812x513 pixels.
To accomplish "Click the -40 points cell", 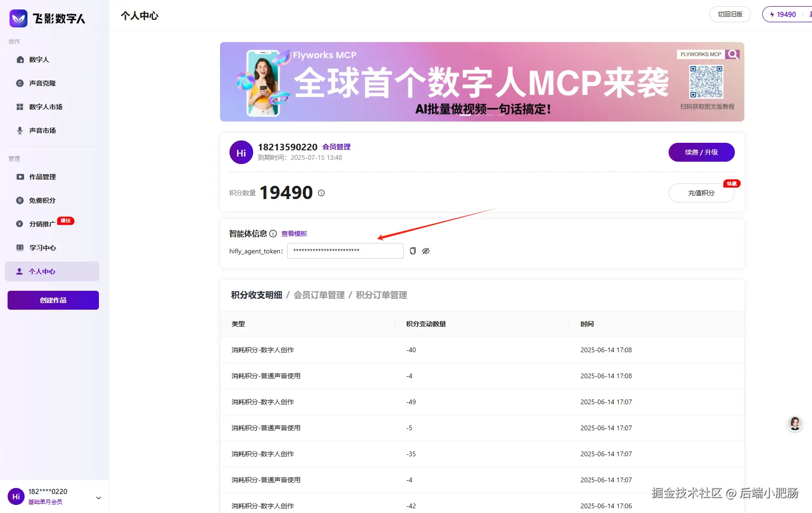I will (411, 350).
